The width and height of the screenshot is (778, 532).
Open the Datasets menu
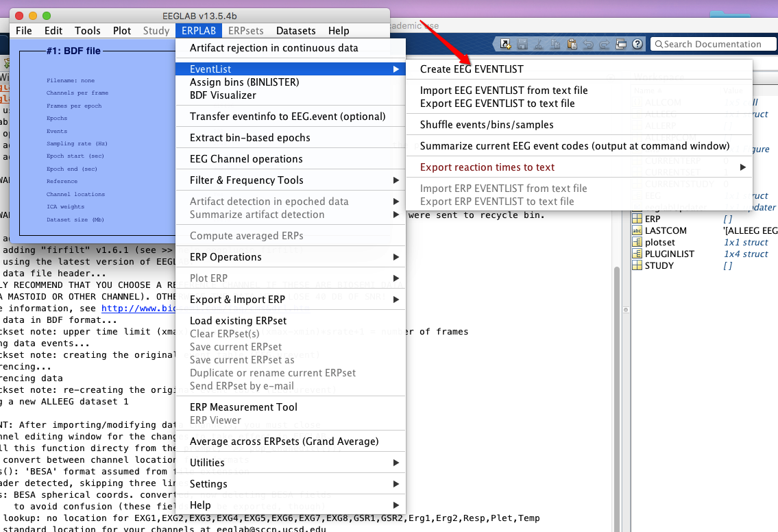pyautogui.click(x=295, y=31)
